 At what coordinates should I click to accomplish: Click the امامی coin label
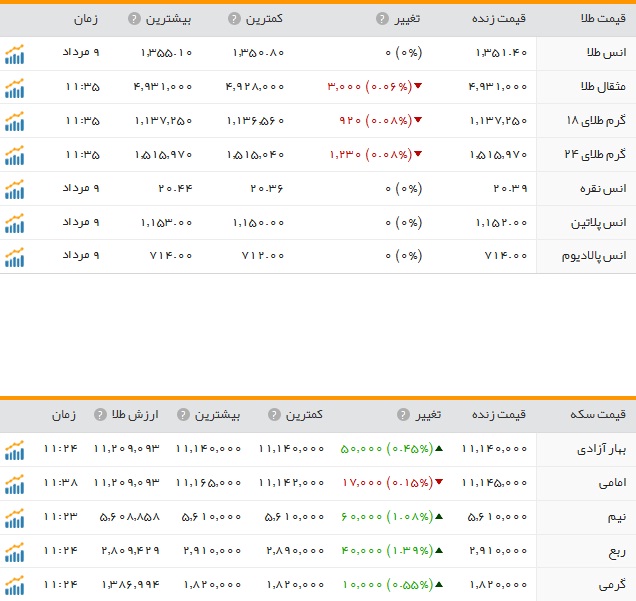pyautogui.click(x=612, y=483)
